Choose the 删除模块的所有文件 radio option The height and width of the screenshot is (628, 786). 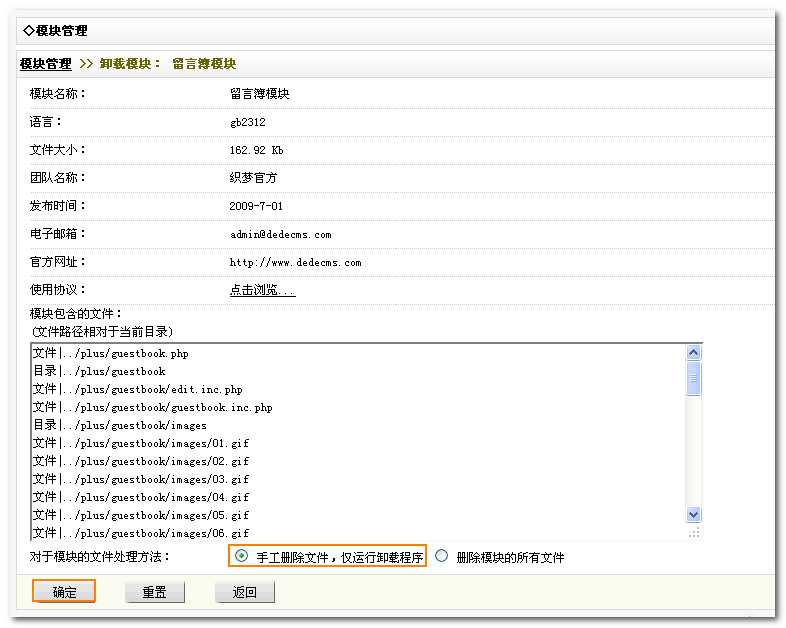click(441, 556)
